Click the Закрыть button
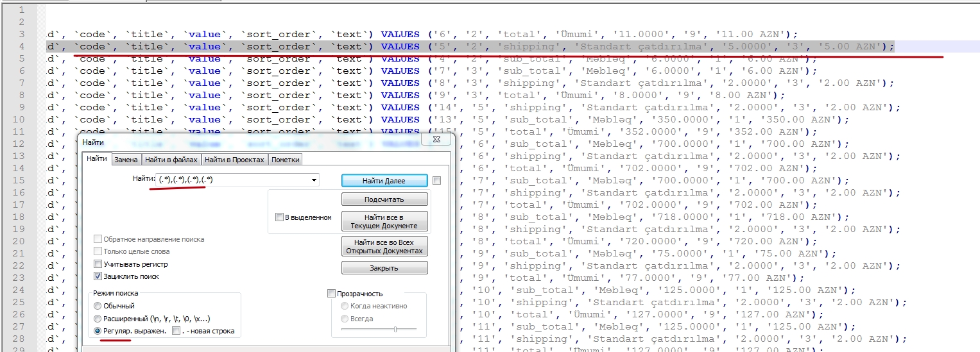This screenshot has width=980, height=352. click(384, 268)
